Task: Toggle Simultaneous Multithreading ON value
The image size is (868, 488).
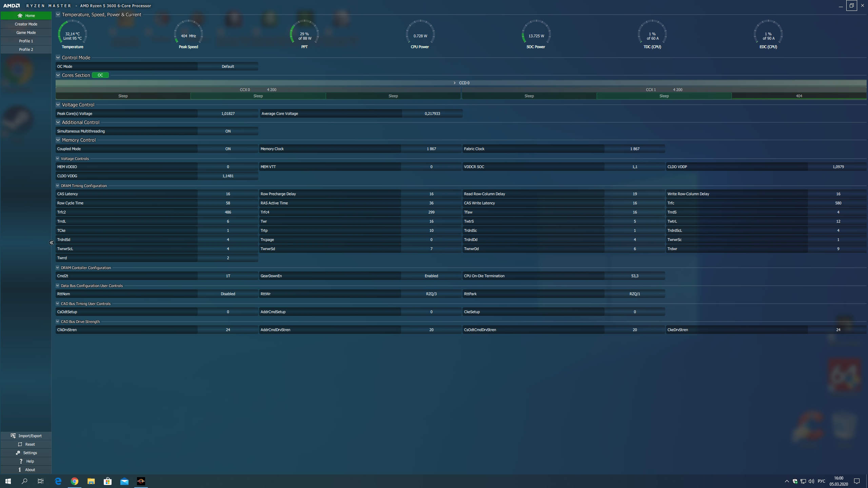Action: (228, 131)
